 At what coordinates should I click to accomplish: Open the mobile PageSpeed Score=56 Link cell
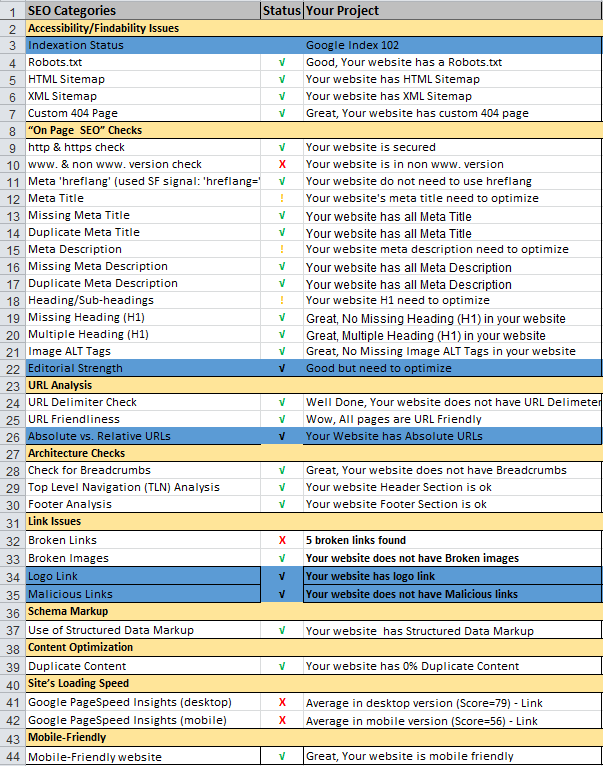click(x=452, y=720)
